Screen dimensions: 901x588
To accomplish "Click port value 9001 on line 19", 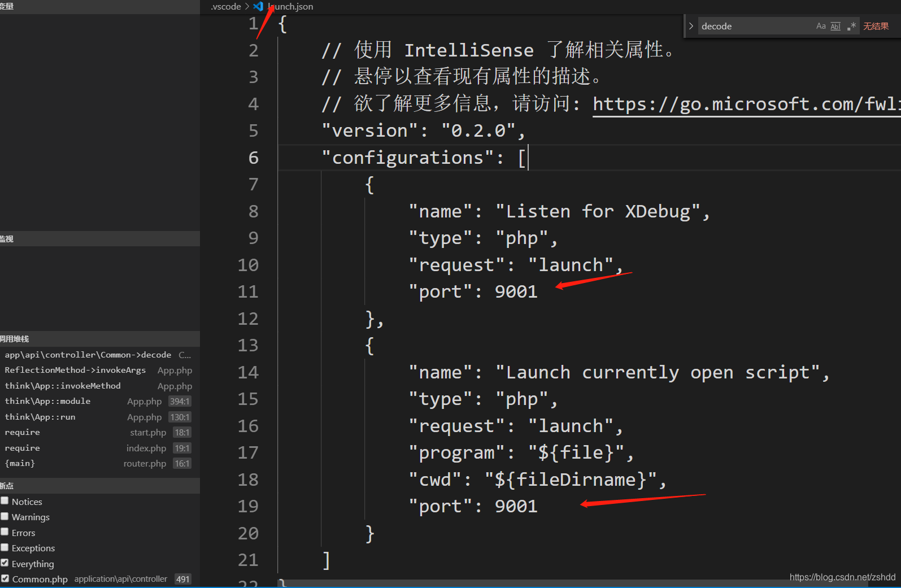I will pyautogui.click(x=516, y=507).
